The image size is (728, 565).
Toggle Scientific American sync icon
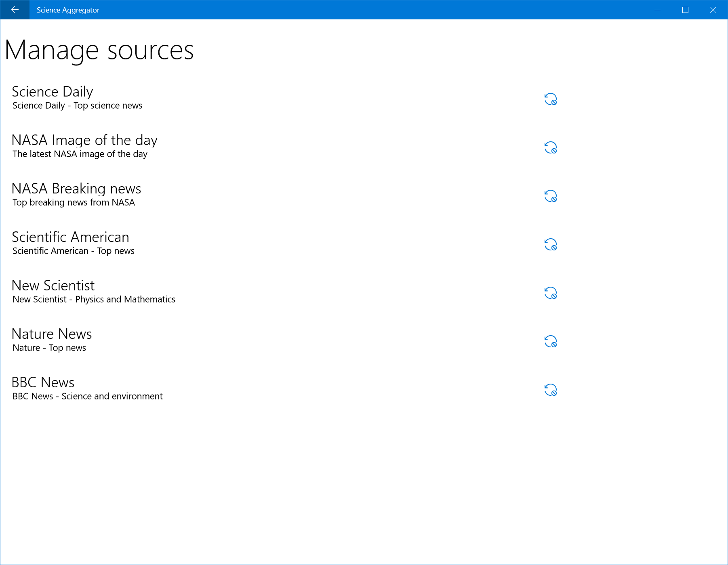pos(550,244)
